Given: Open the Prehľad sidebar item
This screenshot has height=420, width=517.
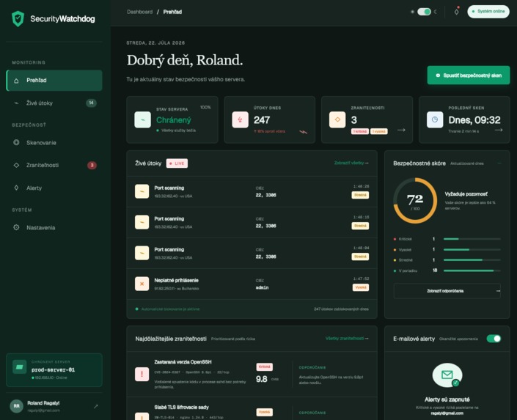Looking at the screenshot, I should [x=54, y=80].
